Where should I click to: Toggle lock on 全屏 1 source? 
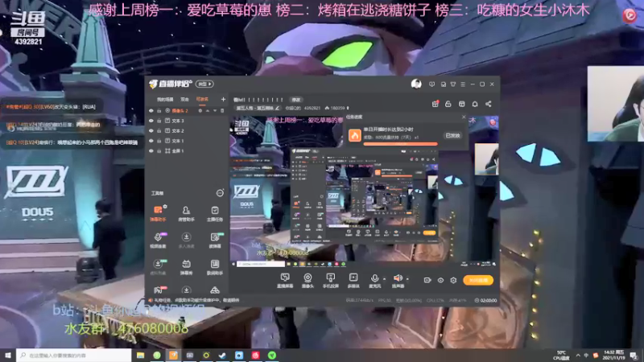[x=159, y=151]
